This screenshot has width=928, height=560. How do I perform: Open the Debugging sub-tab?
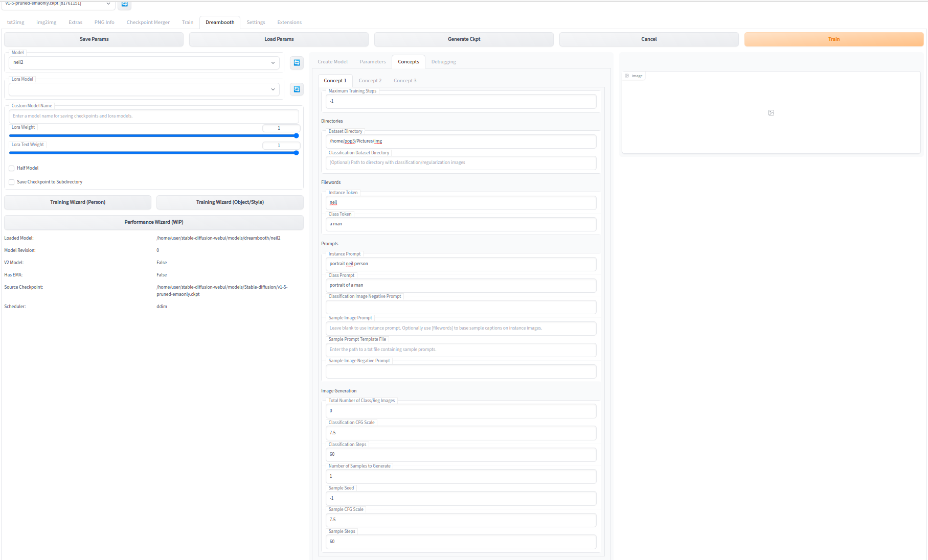444,62
